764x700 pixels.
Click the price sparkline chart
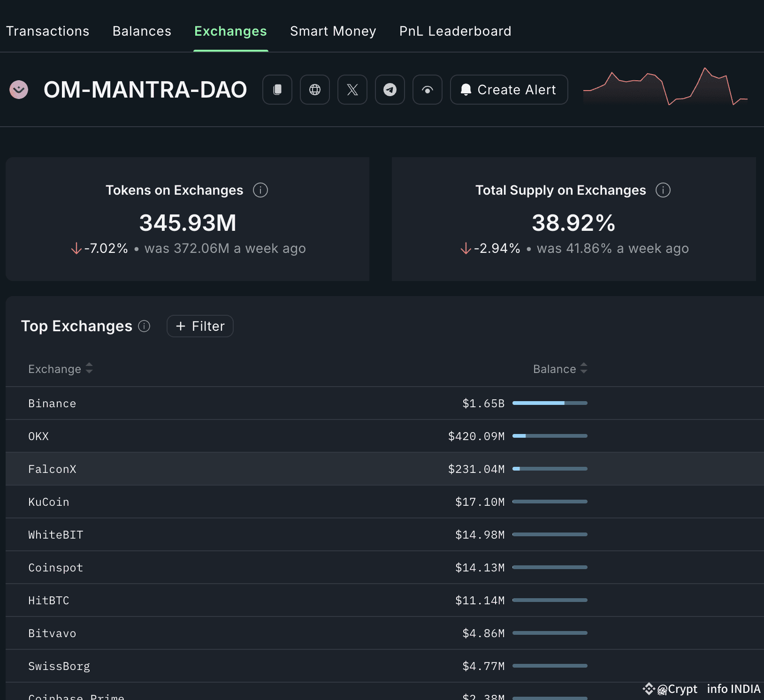pos(665,87)
